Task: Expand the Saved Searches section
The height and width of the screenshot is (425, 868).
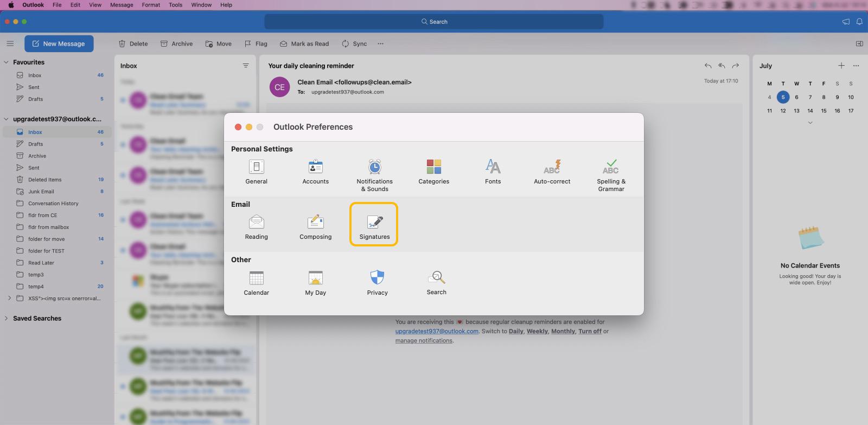Action: click(7, 319)
